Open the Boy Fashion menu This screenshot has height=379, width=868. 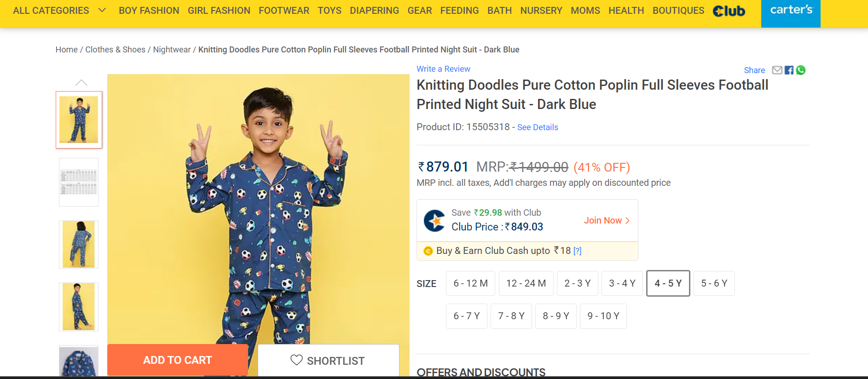[x=149, y=11]
